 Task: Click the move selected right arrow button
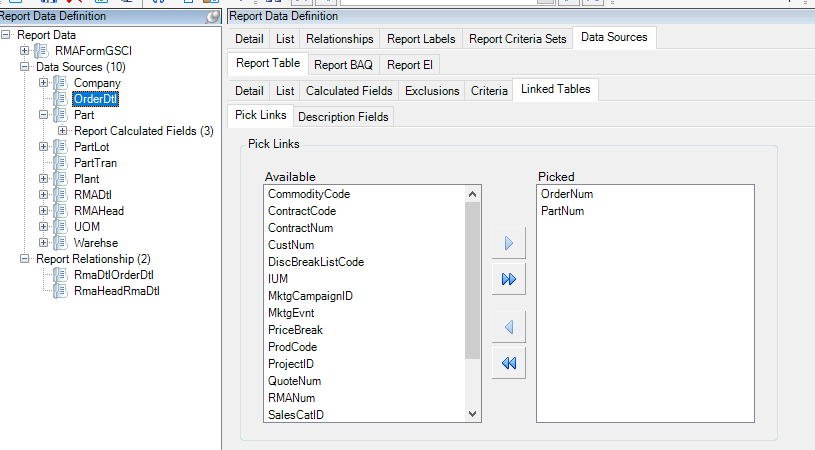click(x=508, y=243)
